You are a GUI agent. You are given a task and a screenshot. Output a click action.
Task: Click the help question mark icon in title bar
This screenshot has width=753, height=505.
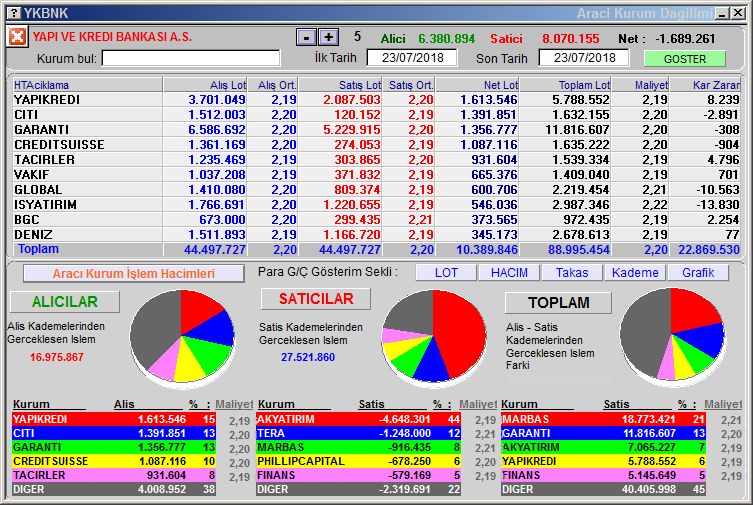15,13
